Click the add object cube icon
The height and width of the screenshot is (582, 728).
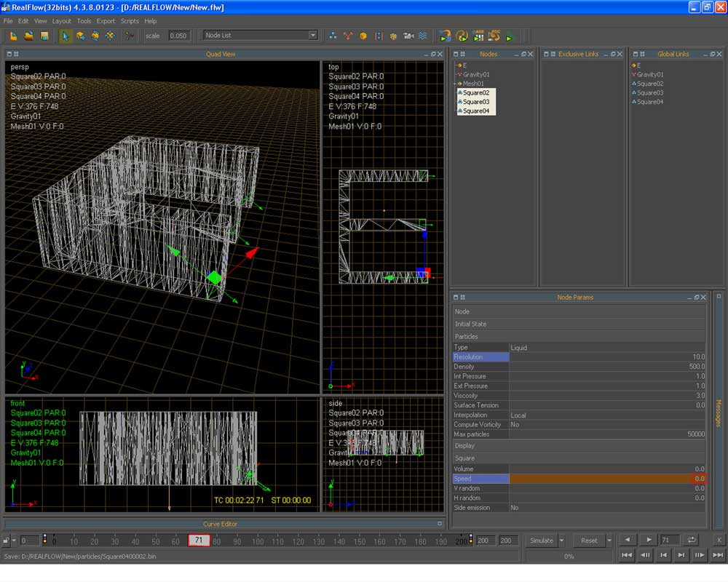[x=363, y=36]
